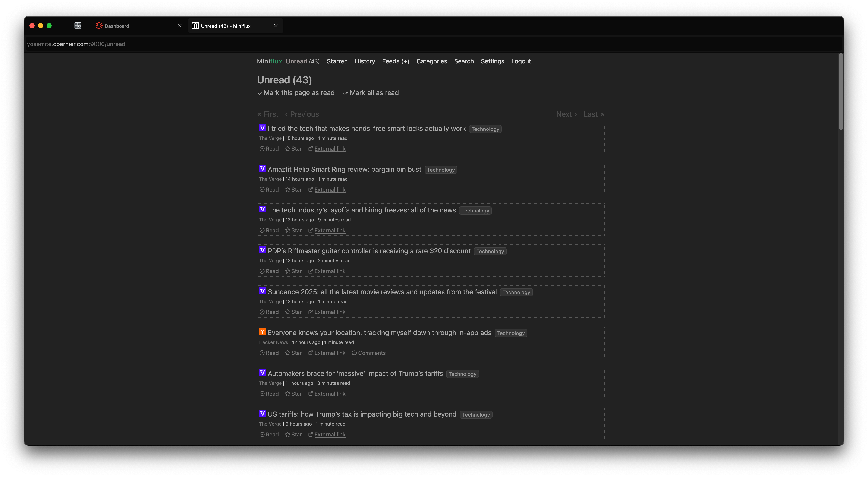This screenshot has width=868, height=477.
Task: Click The Verge favicon on the smart locks article
Action: coord(262,128)
